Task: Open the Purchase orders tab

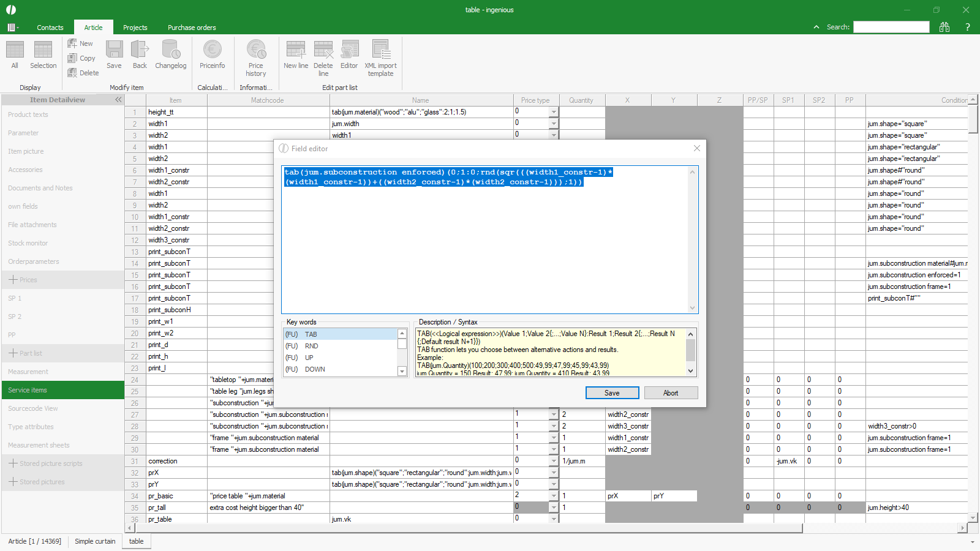Action: tap(192, 28)
